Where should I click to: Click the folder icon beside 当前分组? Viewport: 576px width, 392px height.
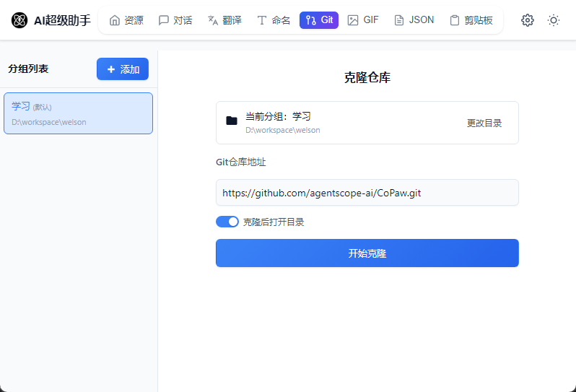point(232,121)
